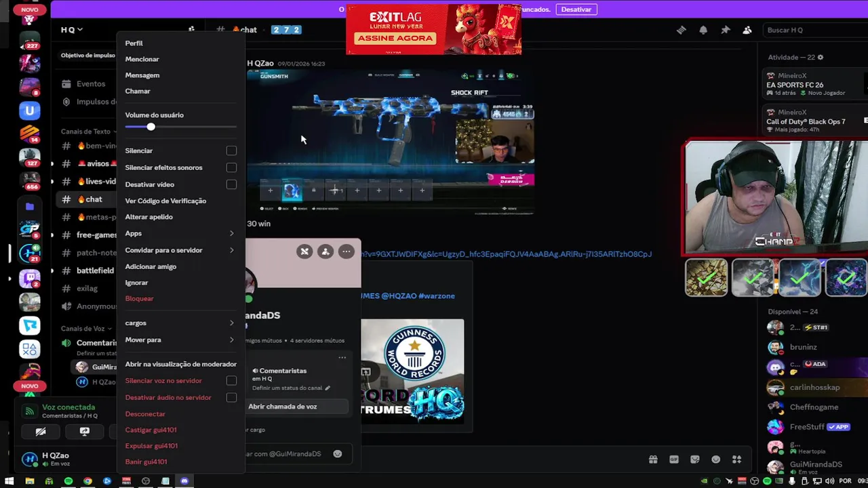Adjust the Volume do usuário slider
The width and height of the screenshot is (868, 488).
tap(151, 127)
